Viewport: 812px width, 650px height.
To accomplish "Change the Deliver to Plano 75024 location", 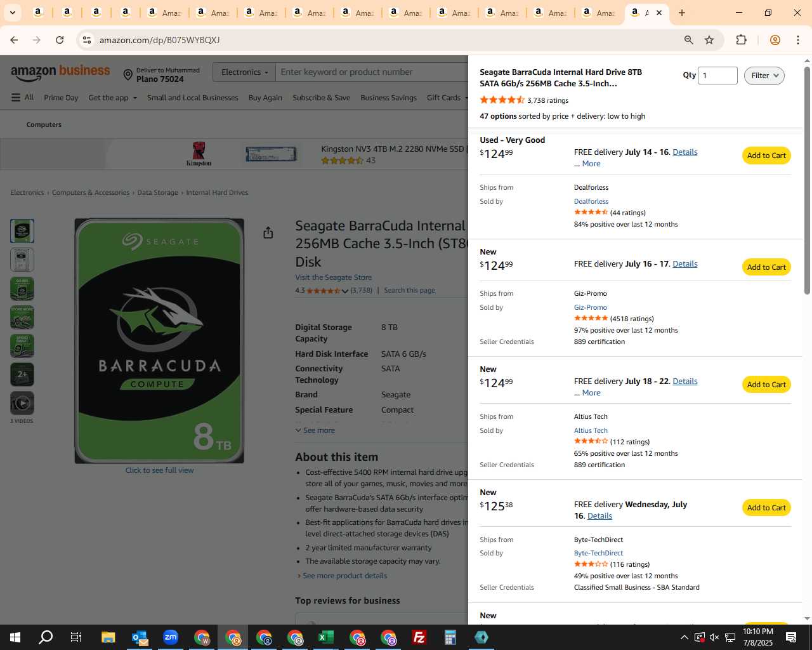I will [x=162, y=75].
